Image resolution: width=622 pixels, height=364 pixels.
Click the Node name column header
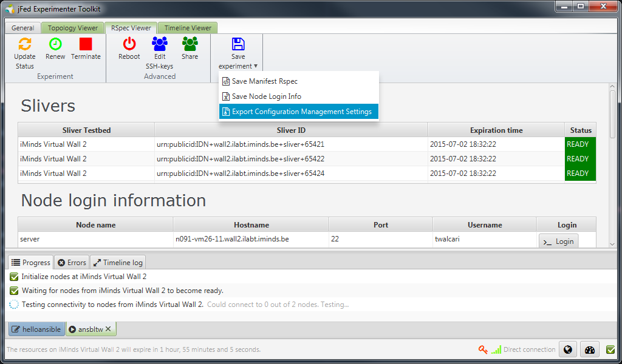[x=95, y=224]
